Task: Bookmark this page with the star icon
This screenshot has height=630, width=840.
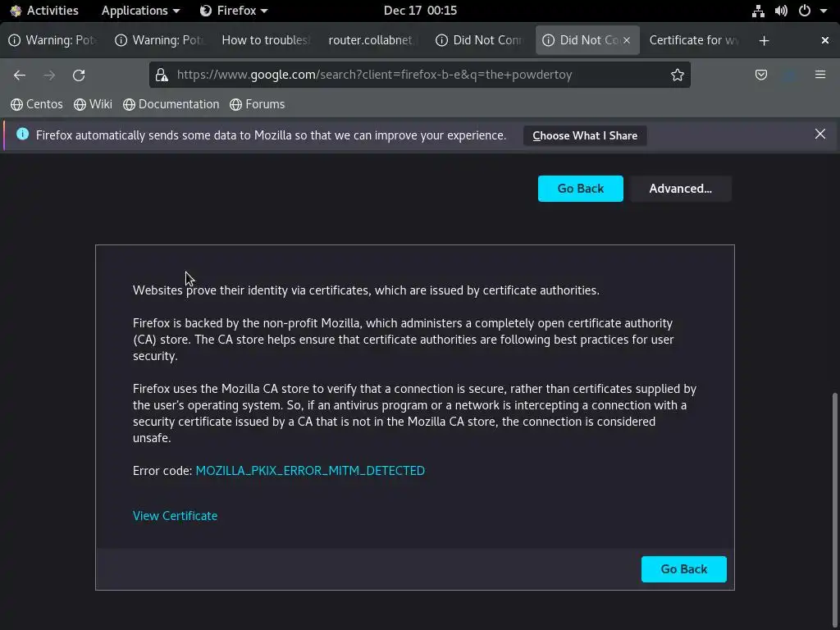Action: (677, 75)
